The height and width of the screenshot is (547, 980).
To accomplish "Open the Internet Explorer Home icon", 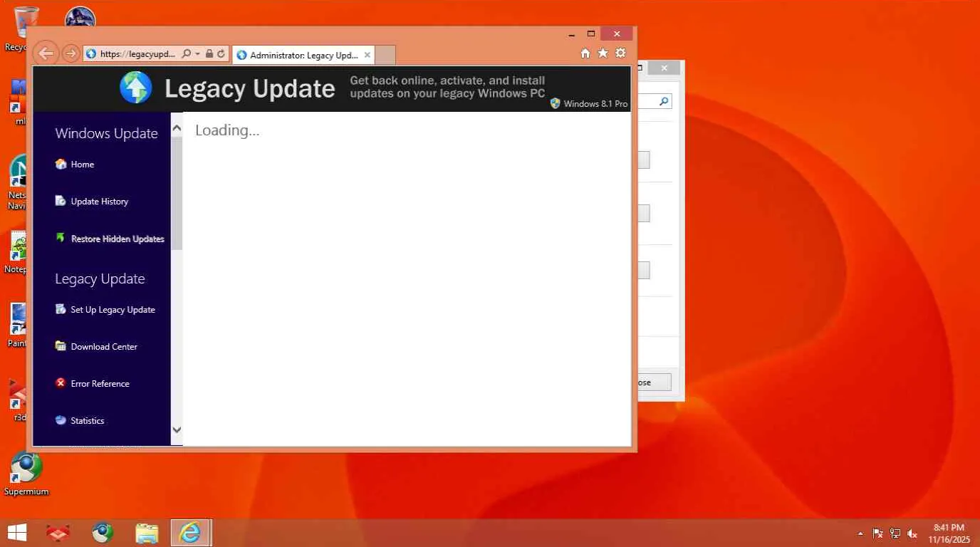I will [x=585, y=53].
